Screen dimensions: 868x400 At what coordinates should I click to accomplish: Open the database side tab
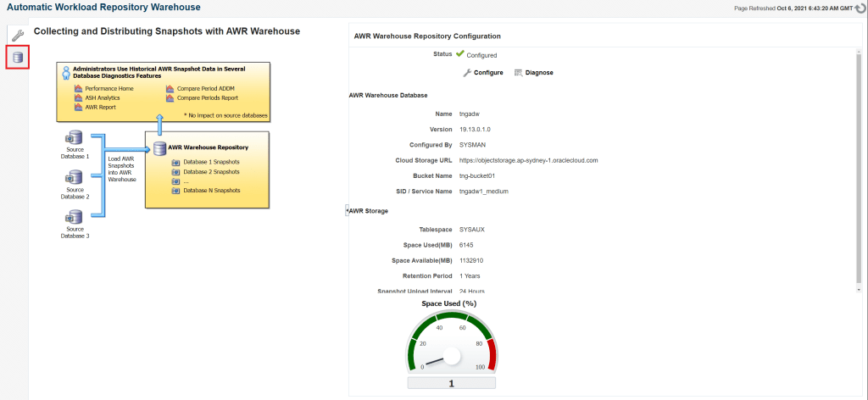[16, 58]
